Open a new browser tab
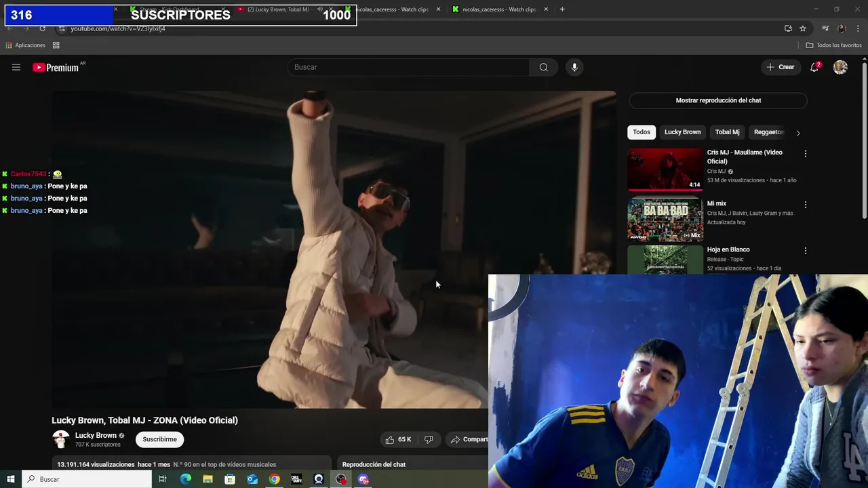Image resolution: width=868 pixels, height=488 pixels. 562,9
